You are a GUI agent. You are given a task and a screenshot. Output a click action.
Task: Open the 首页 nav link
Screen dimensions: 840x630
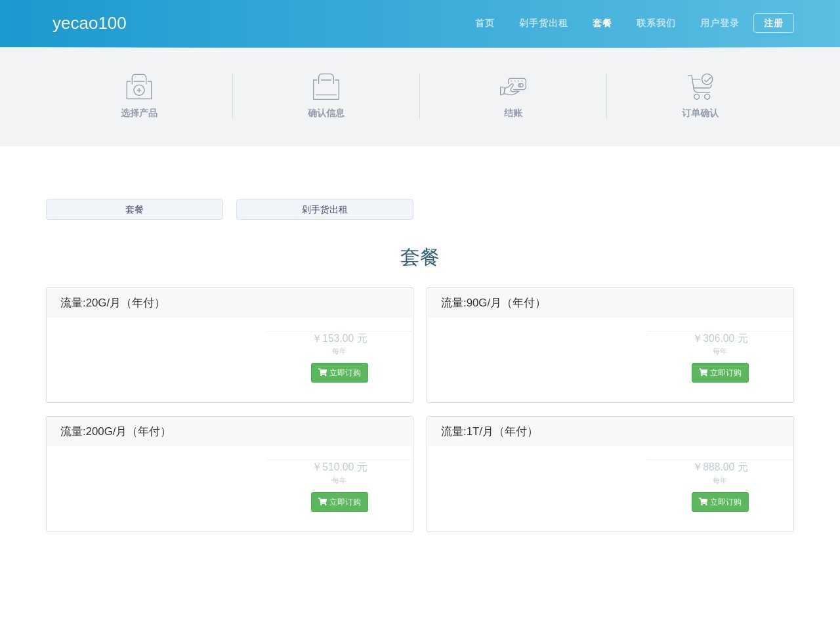coord(484,23)
